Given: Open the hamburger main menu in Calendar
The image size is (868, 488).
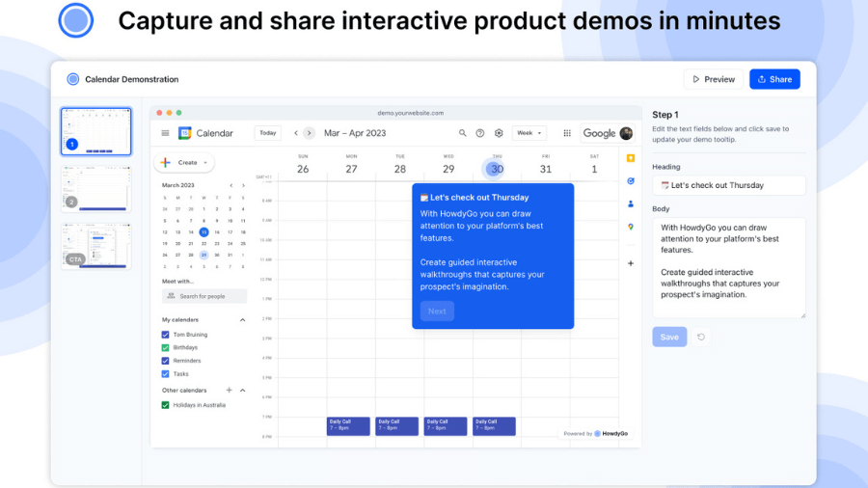Looking at the screenshot, I should (x=165, y=133).
